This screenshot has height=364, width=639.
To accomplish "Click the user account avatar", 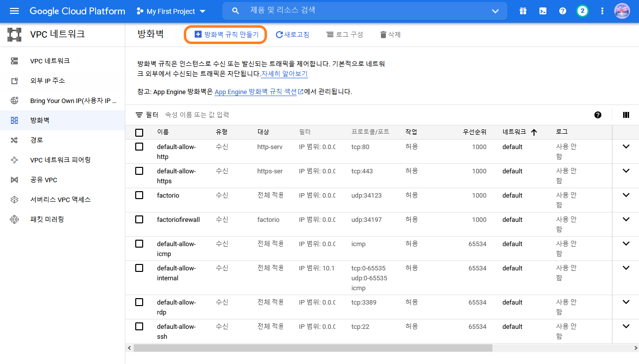I will tap(622, 11).
